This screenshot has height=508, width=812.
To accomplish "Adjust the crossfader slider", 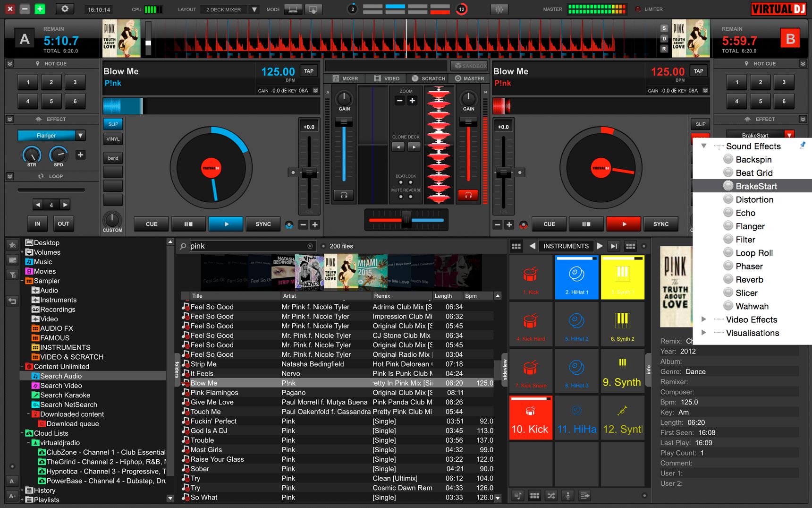I will point(406,220).
